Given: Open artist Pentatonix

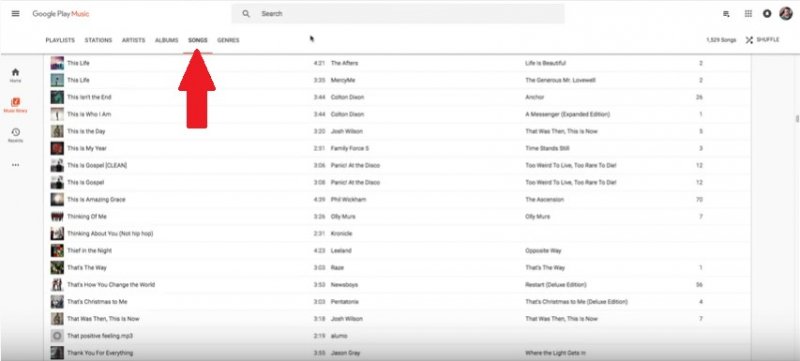Looking at the screenshot, I should pyautogui.click(x=345, y=301).
